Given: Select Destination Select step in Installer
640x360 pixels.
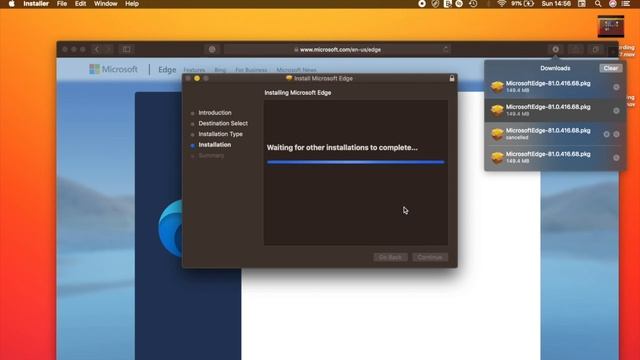Looking at the screenshot, I should [223, 123].
